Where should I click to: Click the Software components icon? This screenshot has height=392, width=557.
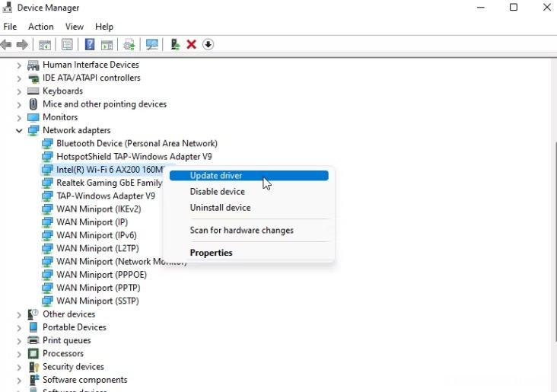tap(33, 380)
